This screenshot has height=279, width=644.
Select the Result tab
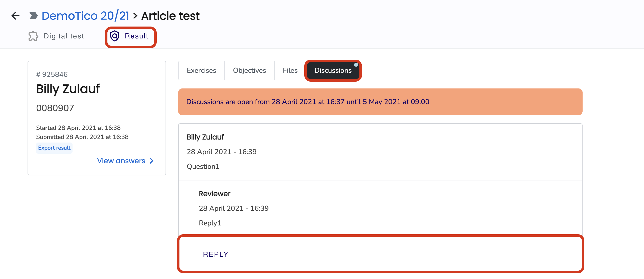tap(130, 36)
